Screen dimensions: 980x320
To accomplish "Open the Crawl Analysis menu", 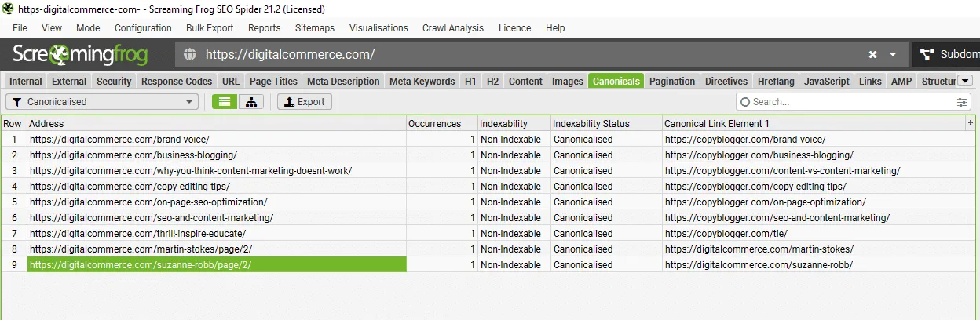I will (x=453, y=28).
